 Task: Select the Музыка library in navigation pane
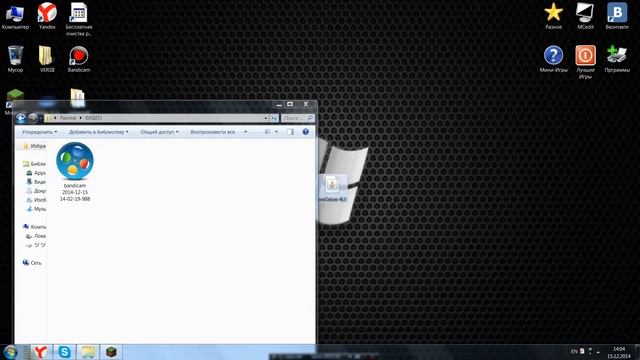click(36, 209)
